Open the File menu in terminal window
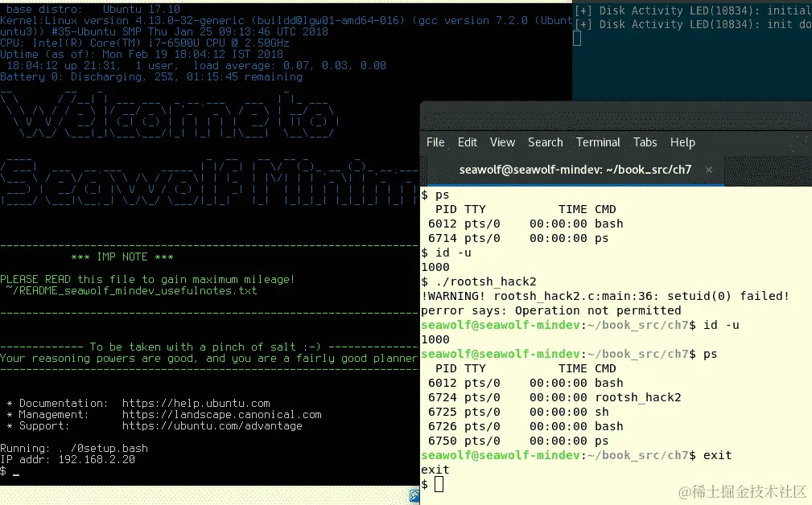The width and height of the screenshot is (812, 505). pos(435,142)
